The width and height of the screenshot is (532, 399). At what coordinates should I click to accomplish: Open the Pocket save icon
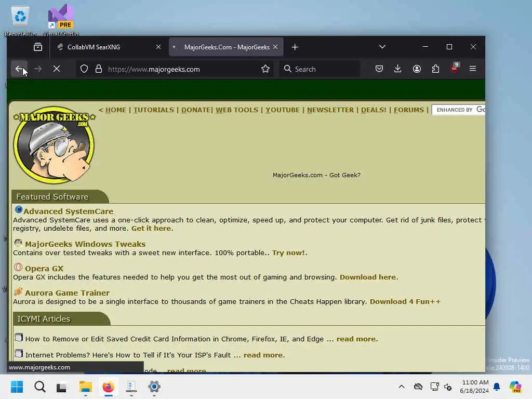click(x=379, y=69)
